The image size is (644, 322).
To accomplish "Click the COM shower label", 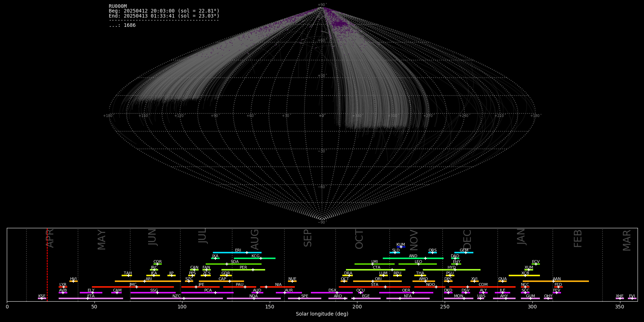I will tap(483, 284).
